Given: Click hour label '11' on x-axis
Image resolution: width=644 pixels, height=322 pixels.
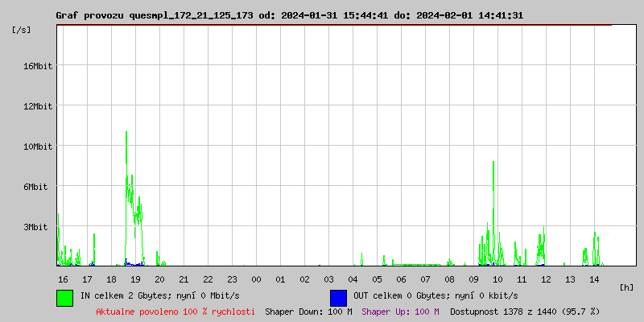Looking at the screenshot, I should [522, 279].
